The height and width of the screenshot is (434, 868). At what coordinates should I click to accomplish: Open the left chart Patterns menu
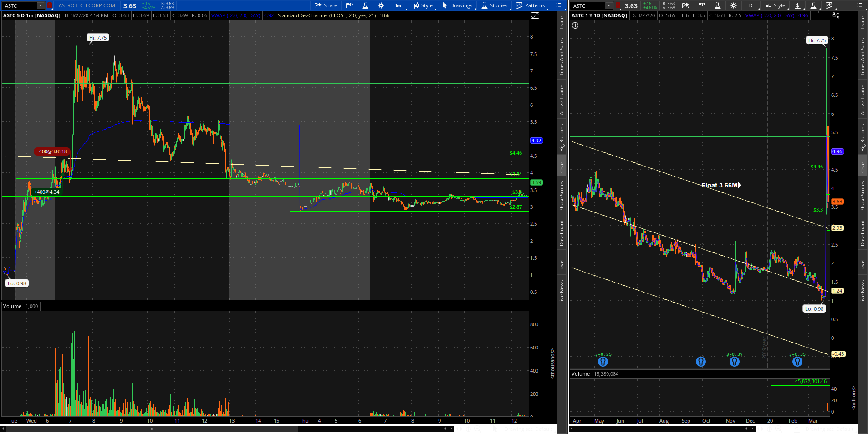coord(531,5)
